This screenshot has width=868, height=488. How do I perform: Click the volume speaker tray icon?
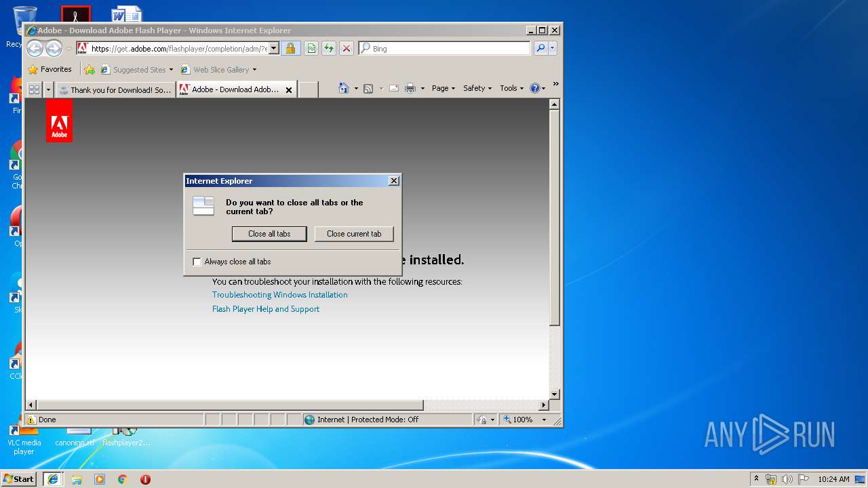[787, 479]
